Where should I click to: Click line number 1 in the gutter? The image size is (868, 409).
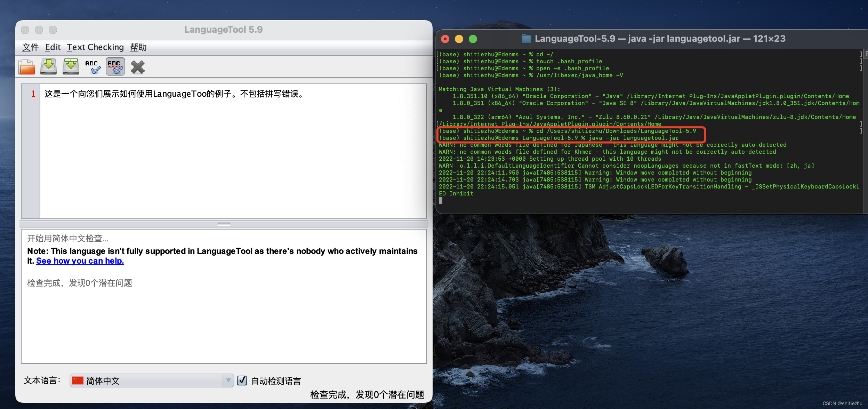point(33,94)
